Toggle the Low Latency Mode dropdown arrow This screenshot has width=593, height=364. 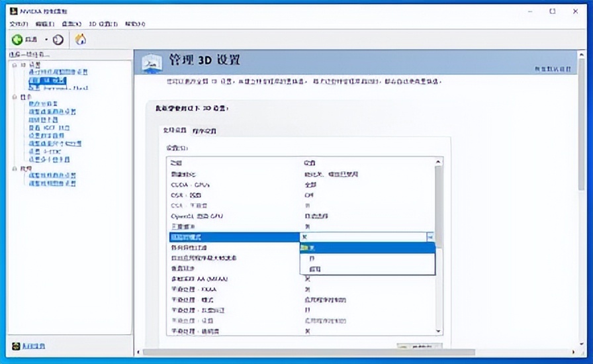[x=430, y=237]
